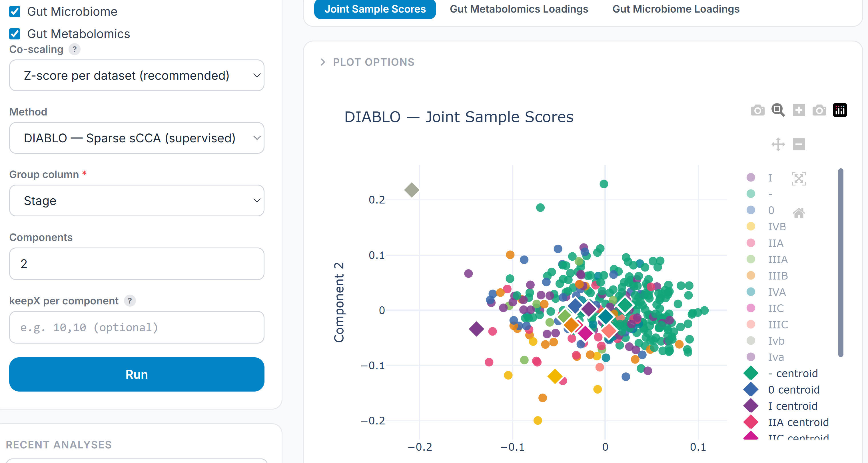The height and width of the screenshot is (463, 868).
Task: Reset axes using the home icon
Action: coord(799,213)
